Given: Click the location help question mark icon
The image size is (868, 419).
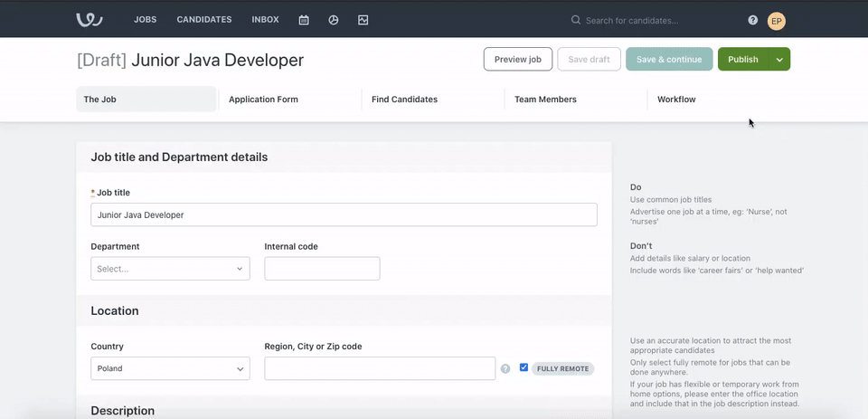Looking at the screenshot, I should (x=505, y=368).
